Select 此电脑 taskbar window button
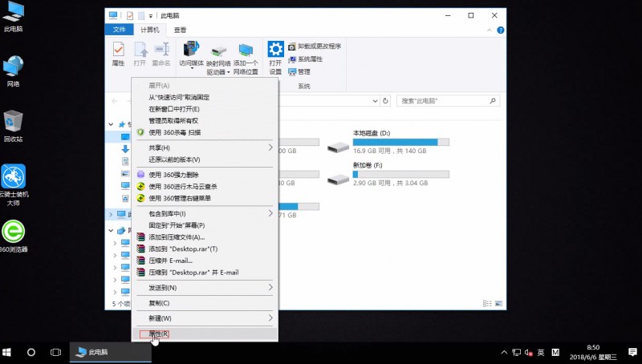642x364 pixels. click(110, 352)
